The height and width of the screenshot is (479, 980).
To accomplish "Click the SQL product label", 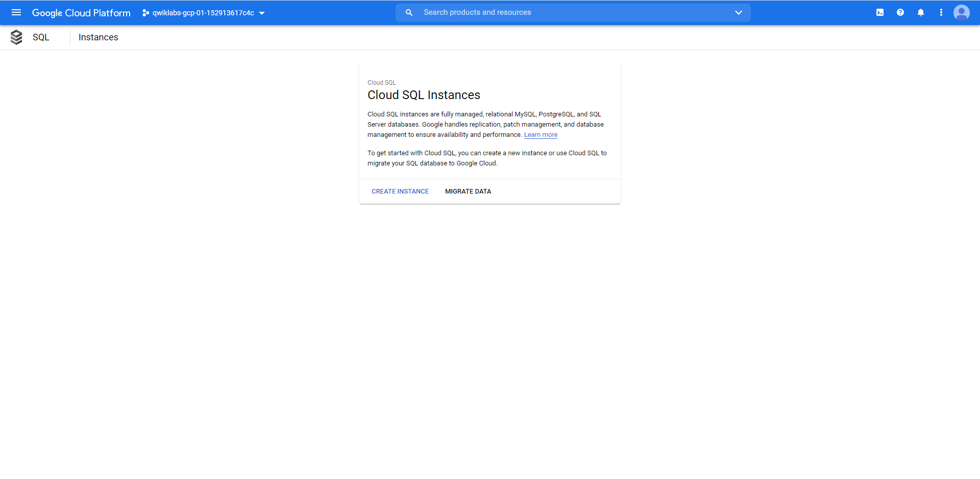I will [x=41, y=37].
